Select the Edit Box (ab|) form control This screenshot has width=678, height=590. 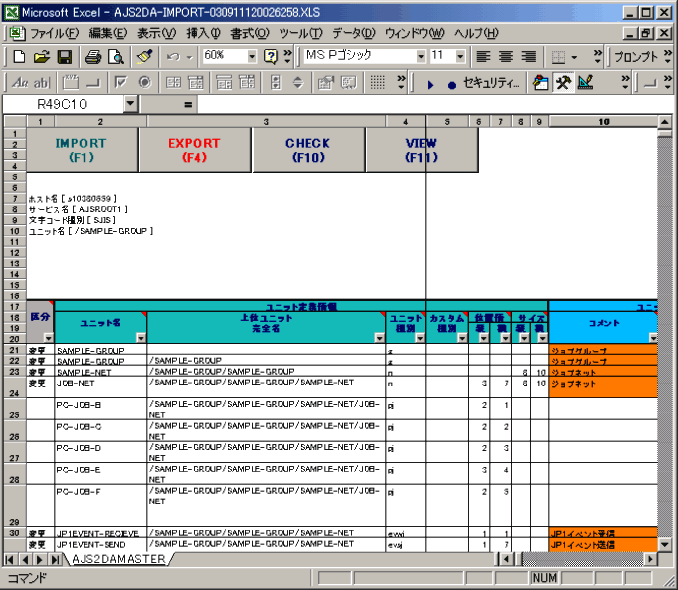(42, 82)
